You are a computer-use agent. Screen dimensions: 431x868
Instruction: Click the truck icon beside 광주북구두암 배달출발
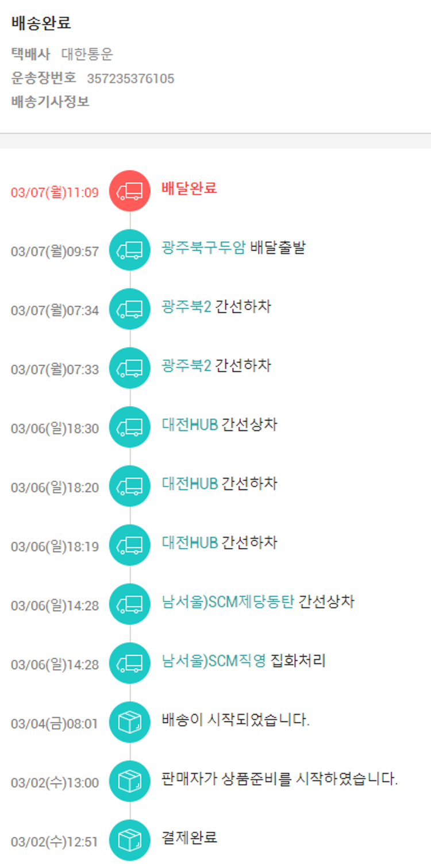[x=130, y=250]
